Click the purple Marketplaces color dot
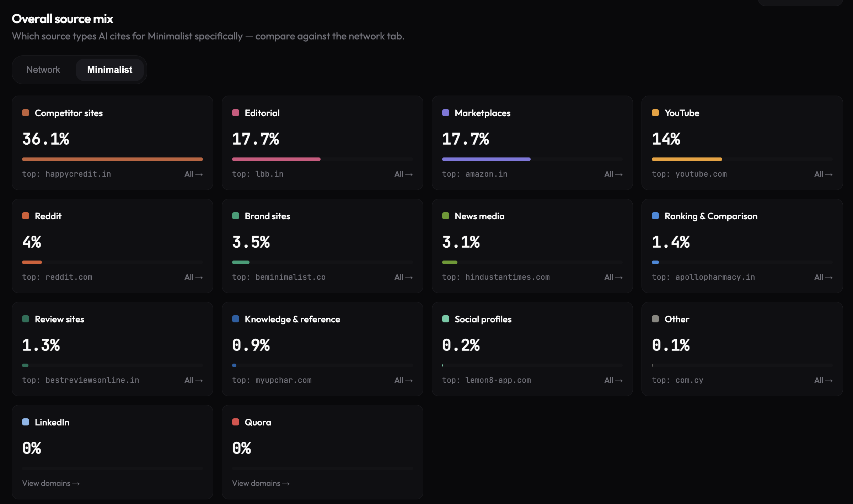Viewport: 853px width, 504px height. (x=446, y=113)
